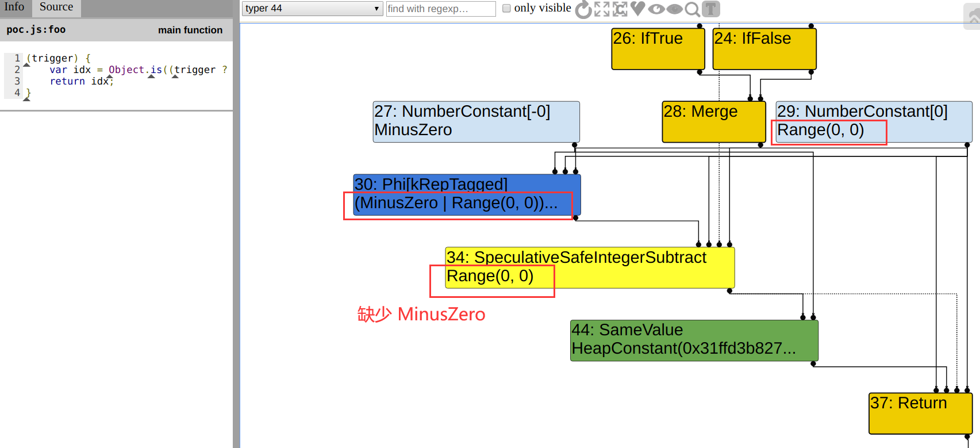The height and width of the screenshot is (448, 980).
Task: Click the position marker below line 4 brace
Action: click(26, 99)
